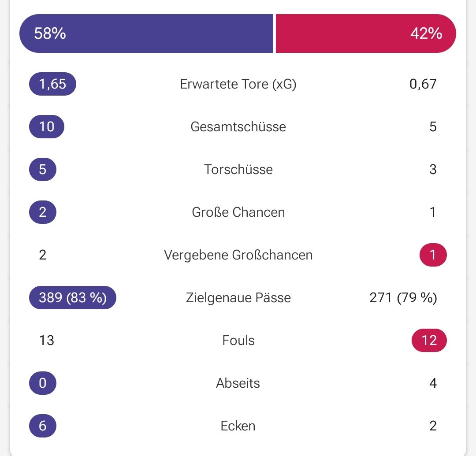Click the red 12 fouls badge
The width and height of the screenshot is (476, 456).
(x=429, y=341)
